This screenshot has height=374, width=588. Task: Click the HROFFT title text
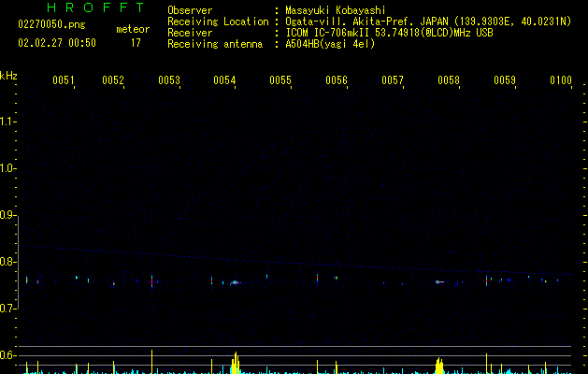pyautogui.click(x=95, y=7)
